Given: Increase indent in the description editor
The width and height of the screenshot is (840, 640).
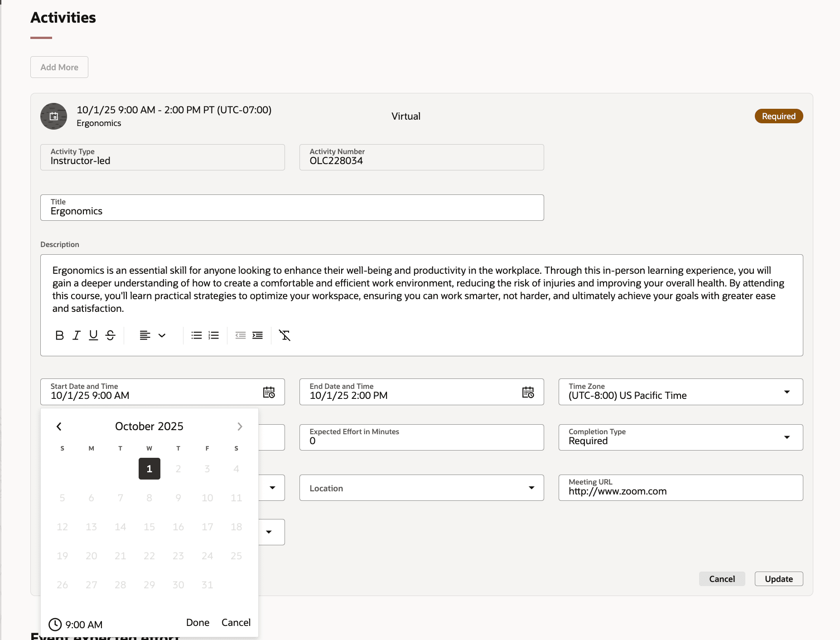Looking at the screenshot, I should [x=257, y=335].
